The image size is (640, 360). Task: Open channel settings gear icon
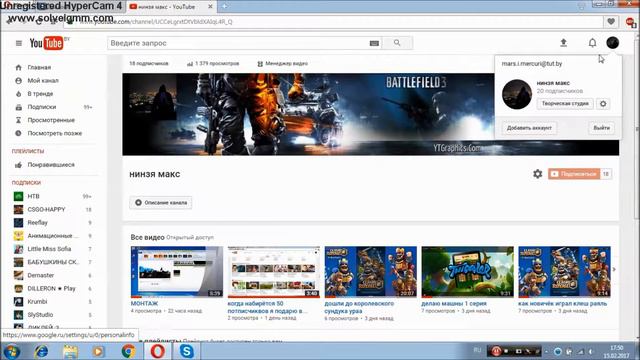(x=538, y=174)
